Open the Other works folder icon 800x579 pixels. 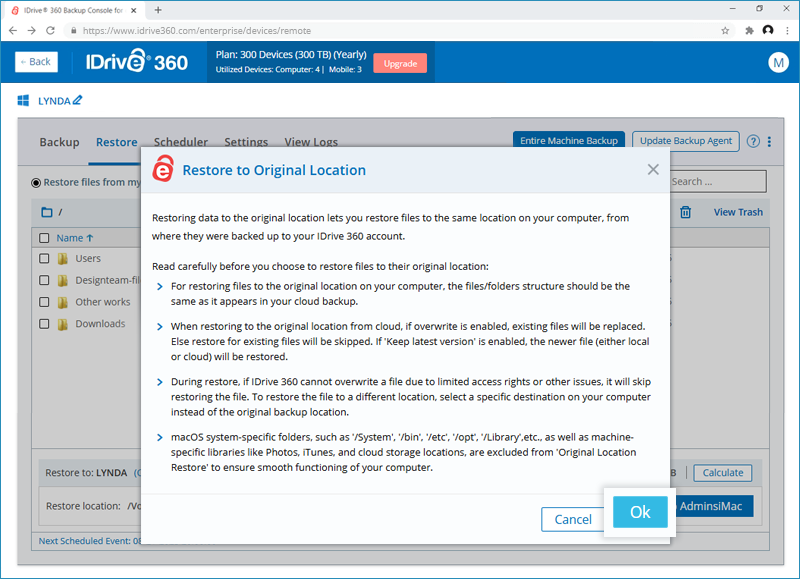pyautogui.click(x=63, y=303)
